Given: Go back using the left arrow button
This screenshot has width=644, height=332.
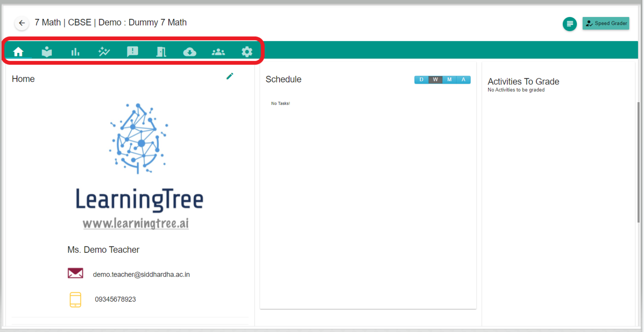Looking at the screenshot, I should [x=22, y=23].
